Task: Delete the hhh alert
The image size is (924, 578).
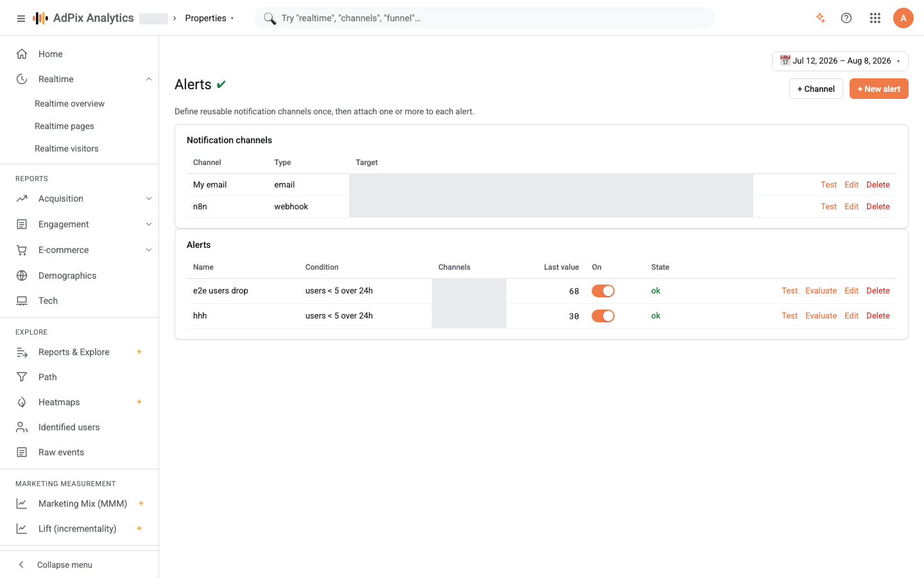Action: 878,316
